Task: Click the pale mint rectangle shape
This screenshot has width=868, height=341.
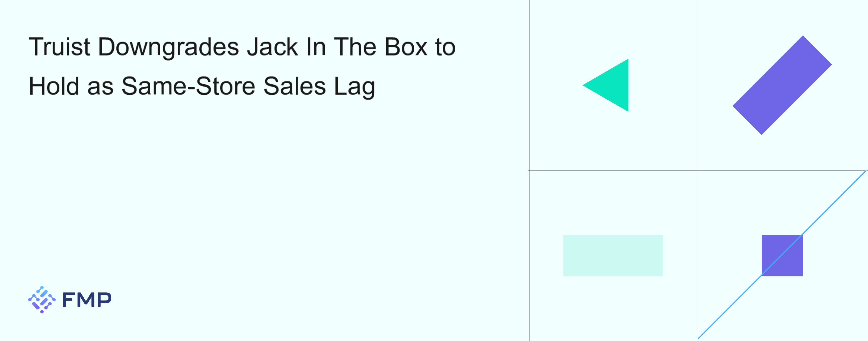Action: point(612,256)
